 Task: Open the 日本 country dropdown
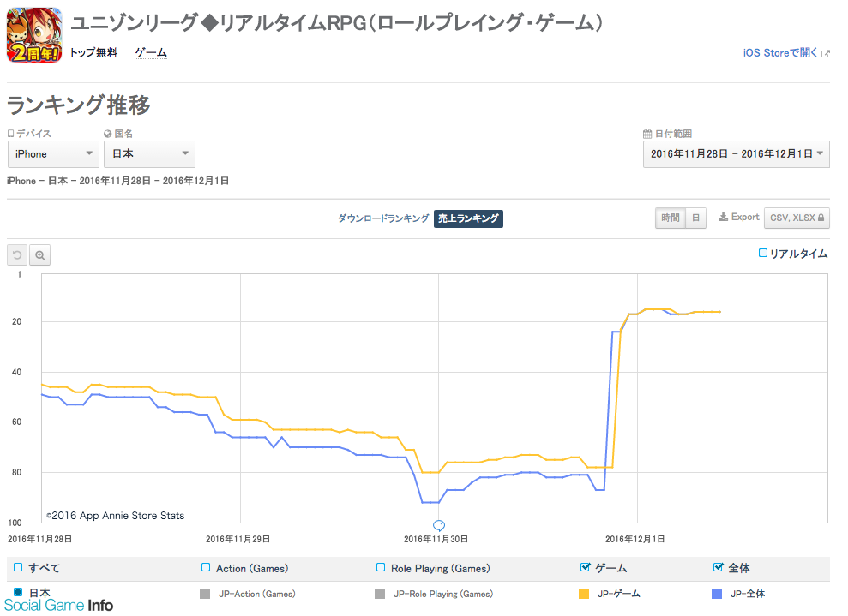click(x=149, y=154)
